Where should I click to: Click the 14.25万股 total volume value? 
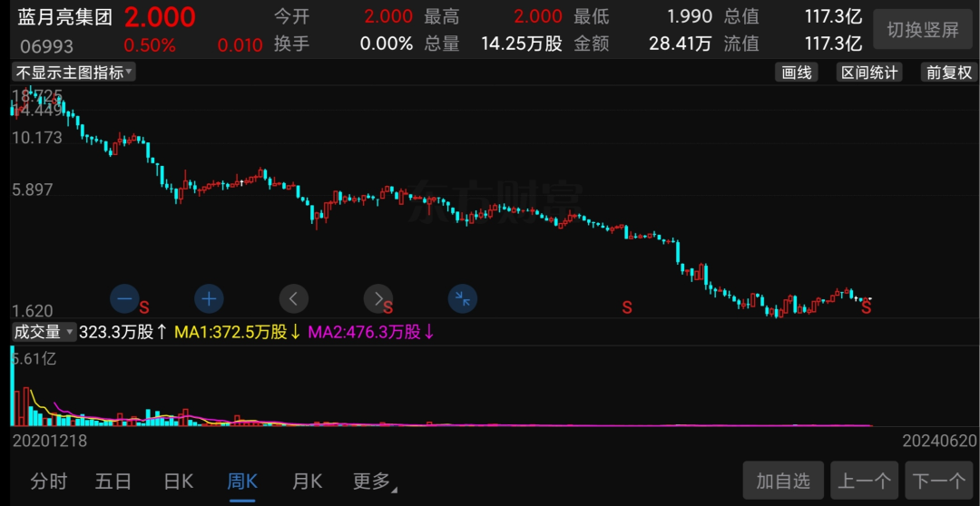pyautogui.click(x=522, y=44)
